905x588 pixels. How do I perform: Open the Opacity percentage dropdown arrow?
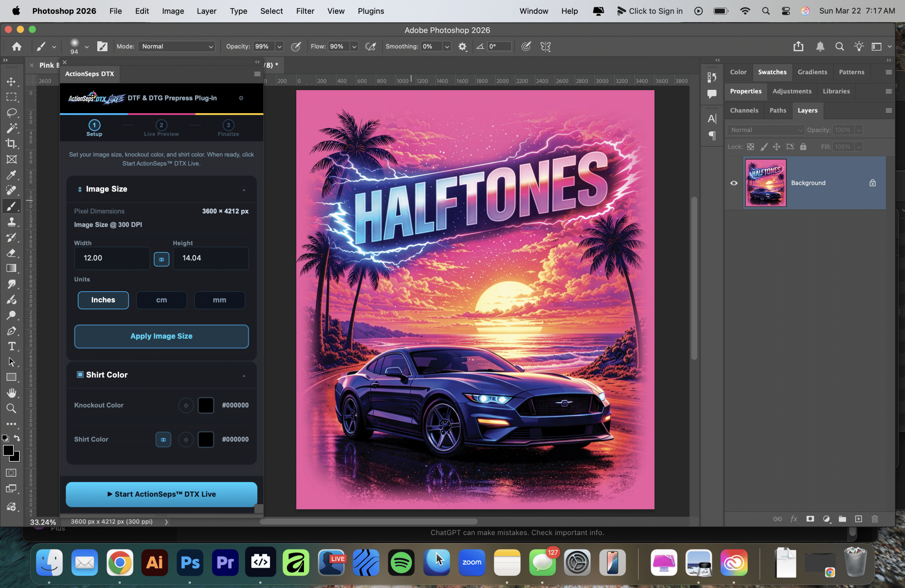coord(280,46)
